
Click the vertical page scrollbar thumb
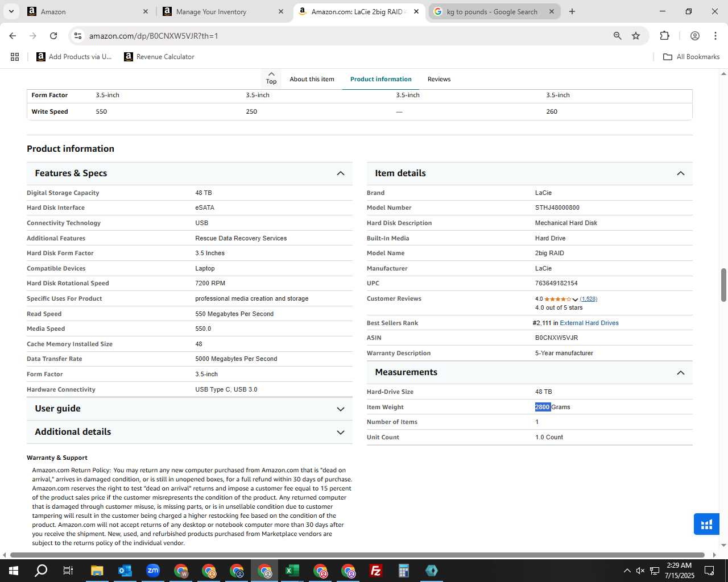[723, 285]
